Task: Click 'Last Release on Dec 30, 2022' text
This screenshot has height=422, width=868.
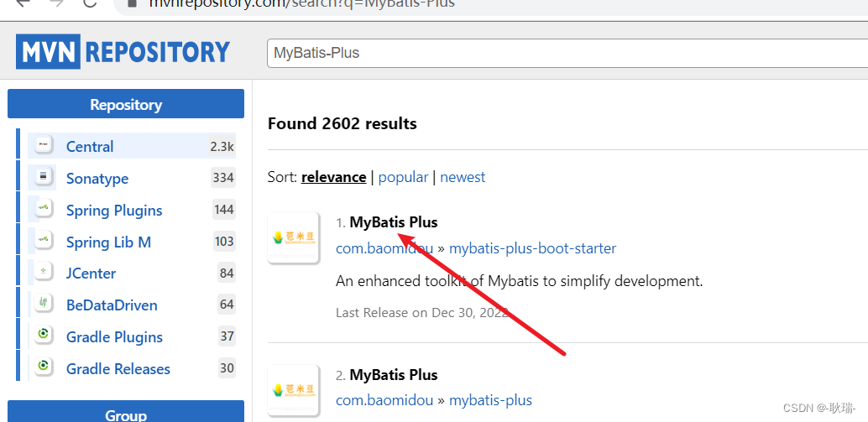Action: 421,312
